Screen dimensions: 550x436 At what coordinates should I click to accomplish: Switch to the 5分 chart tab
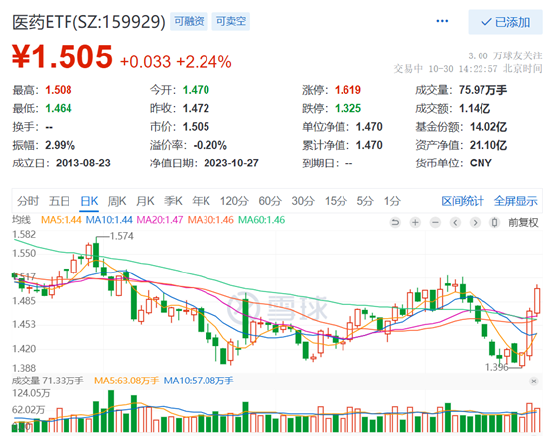365,201
